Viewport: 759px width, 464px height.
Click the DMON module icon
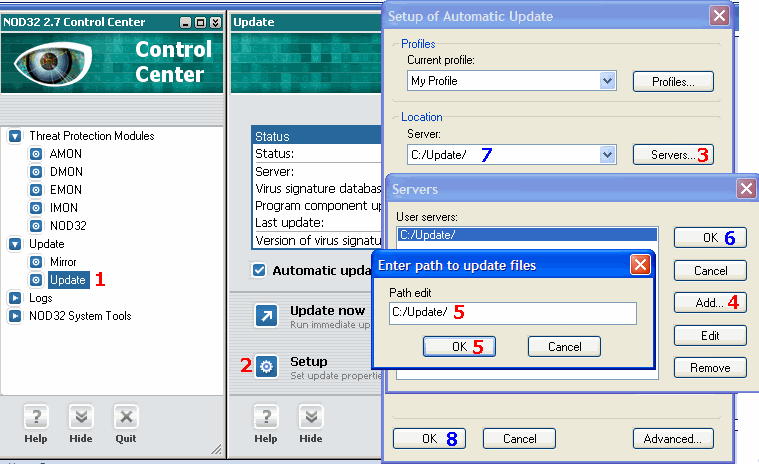pos(36,172)
